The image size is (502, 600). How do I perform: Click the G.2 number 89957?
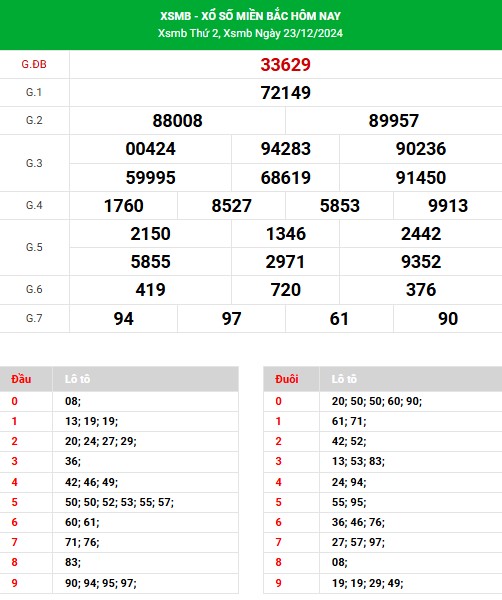click(393, 121)
